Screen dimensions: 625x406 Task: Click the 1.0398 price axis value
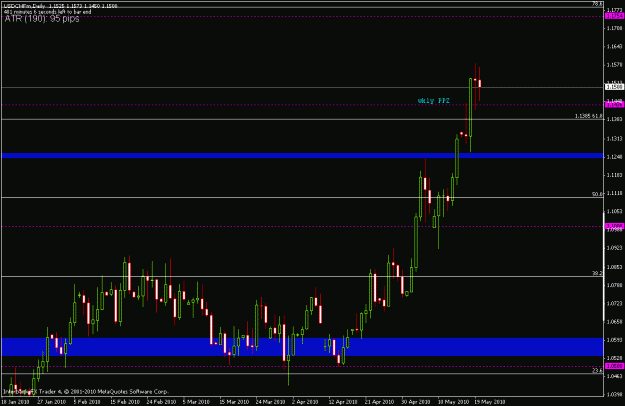click(614, 394)
